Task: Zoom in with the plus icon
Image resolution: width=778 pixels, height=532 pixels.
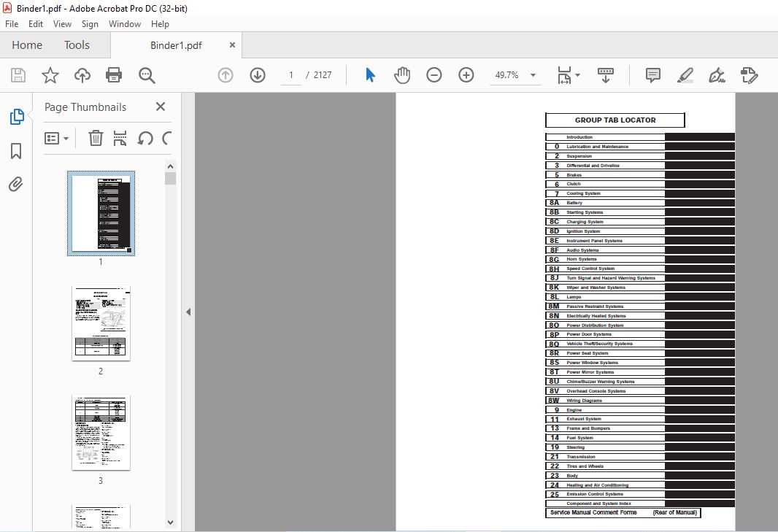Action: click(x=466, y=75)
